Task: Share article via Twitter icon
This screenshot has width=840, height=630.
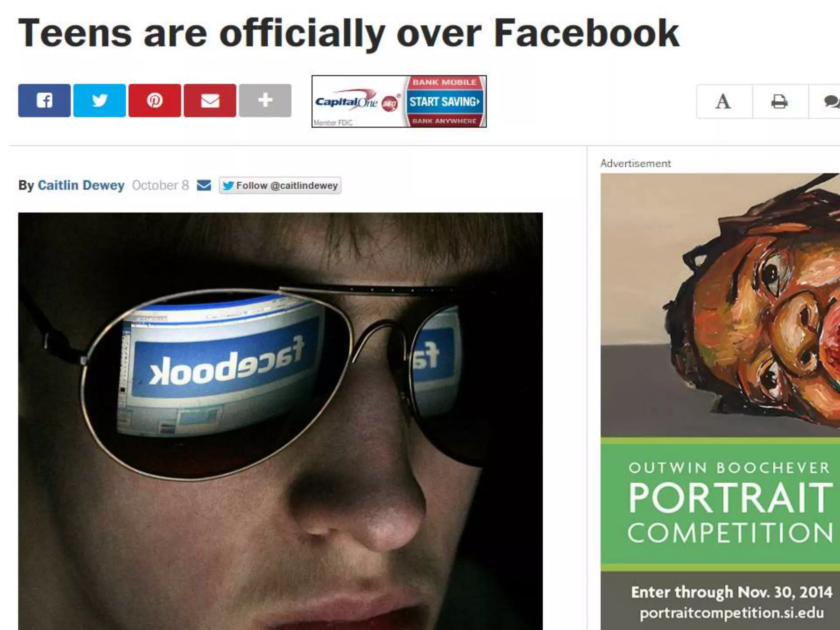Action: (100, 100)
